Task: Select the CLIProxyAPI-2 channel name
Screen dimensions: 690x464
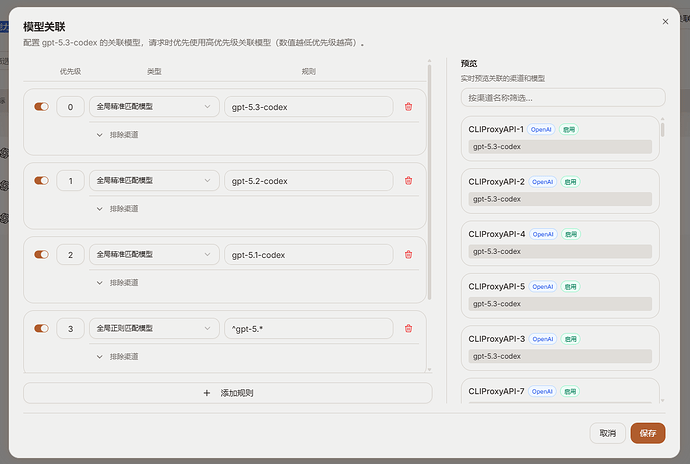Action: (x=496, y=182)
